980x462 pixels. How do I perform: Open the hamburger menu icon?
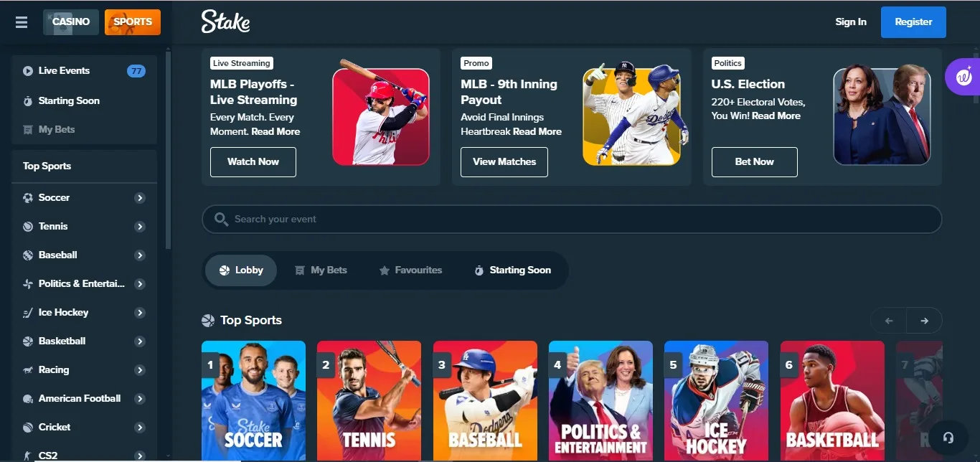click(x=22, y=22)
